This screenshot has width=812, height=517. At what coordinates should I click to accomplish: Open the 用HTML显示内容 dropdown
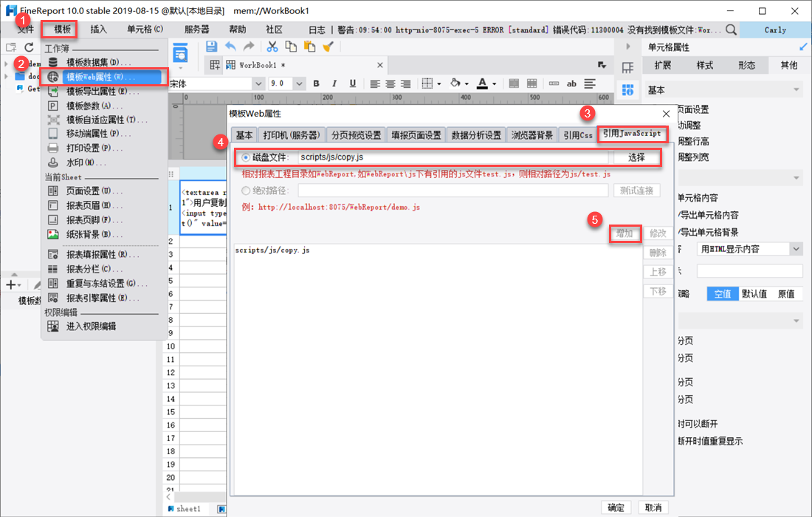(796, 249)
